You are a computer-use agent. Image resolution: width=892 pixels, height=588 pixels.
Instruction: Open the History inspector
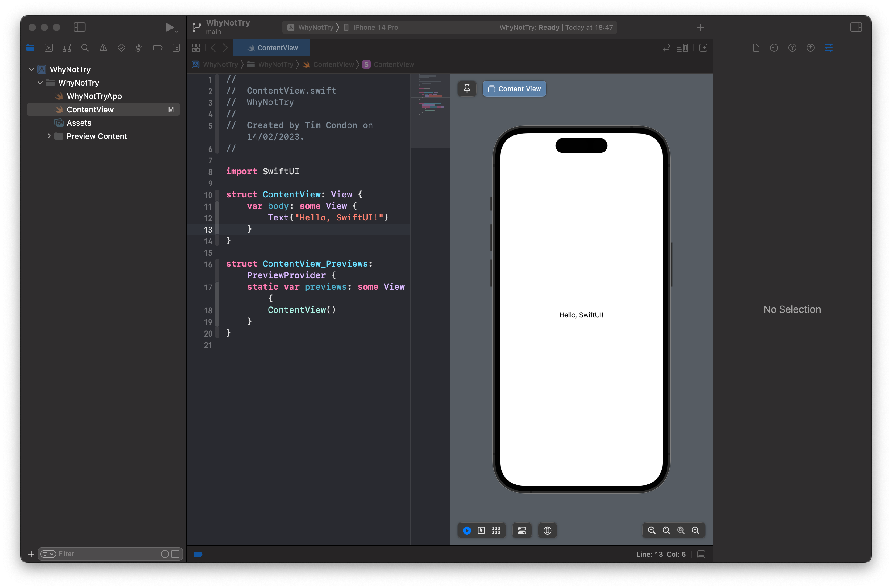click(774, 48)
